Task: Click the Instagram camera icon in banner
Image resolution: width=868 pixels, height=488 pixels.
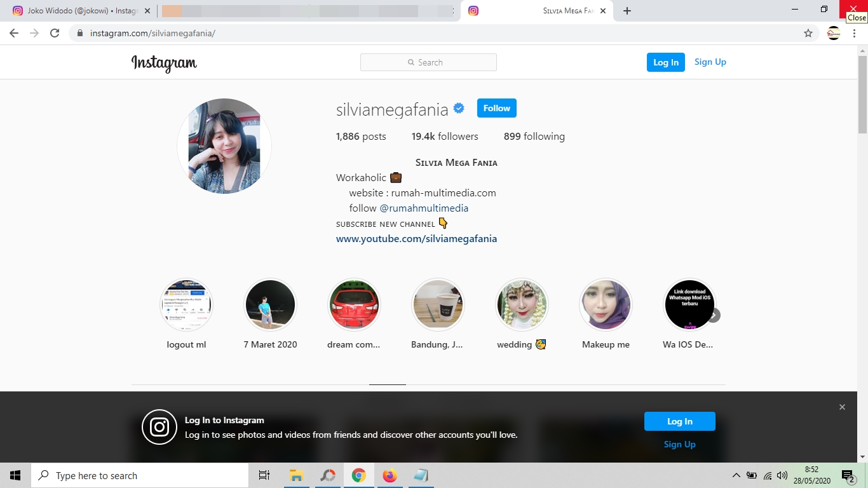Action: (159, 427)
